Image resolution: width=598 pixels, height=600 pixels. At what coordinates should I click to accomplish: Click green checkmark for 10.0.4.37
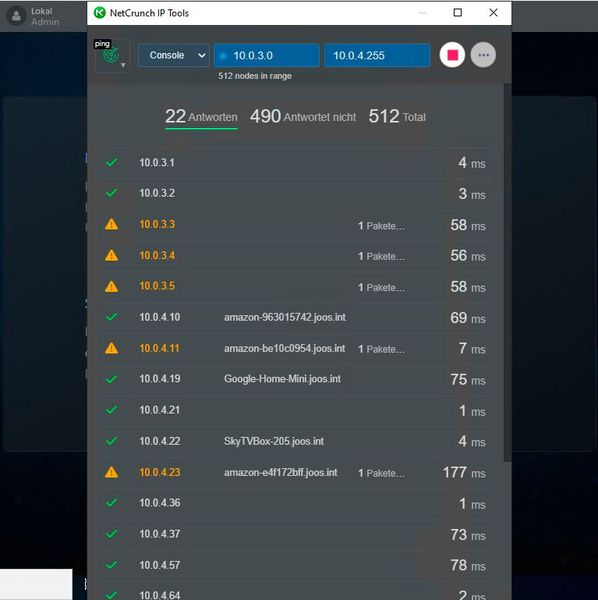(111, 534)
